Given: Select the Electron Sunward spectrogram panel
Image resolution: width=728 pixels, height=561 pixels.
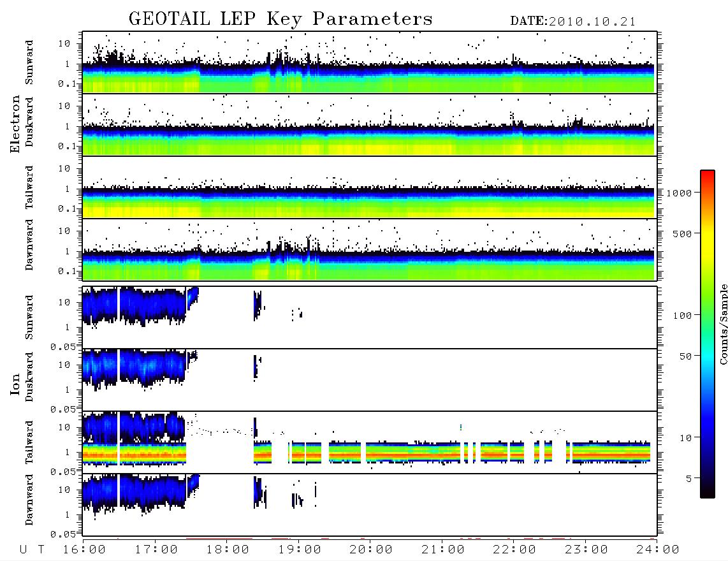Looking at the screenshot, I should [370, 62].
